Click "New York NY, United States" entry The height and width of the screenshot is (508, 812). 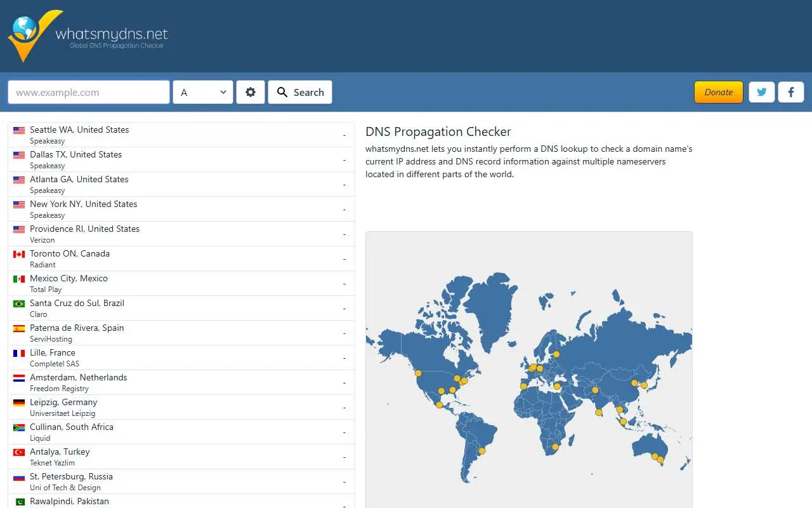[181, 209]
